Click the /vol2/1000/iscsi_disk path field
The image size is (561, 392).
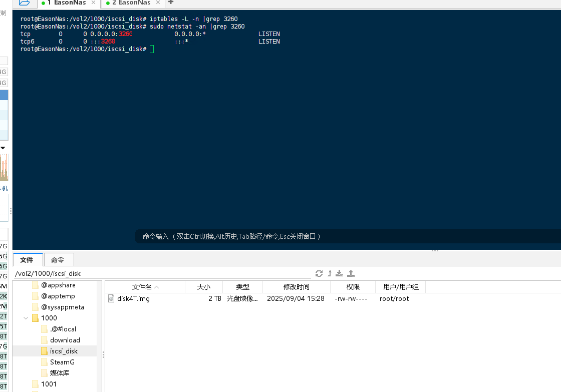point(162,274)
